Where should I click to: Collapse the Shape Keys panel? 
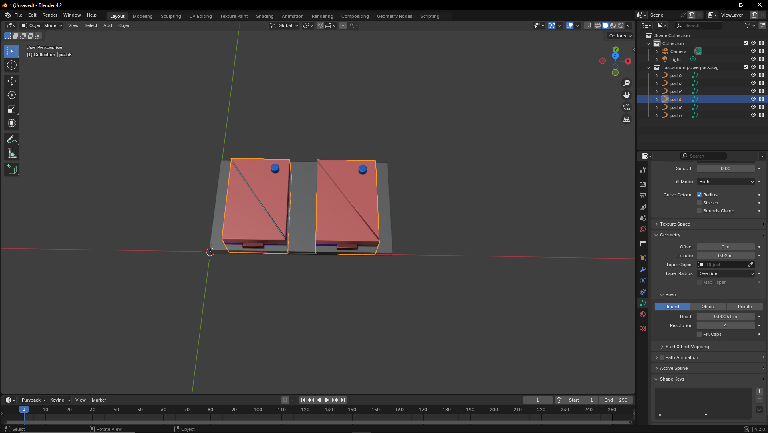point(672,379)
